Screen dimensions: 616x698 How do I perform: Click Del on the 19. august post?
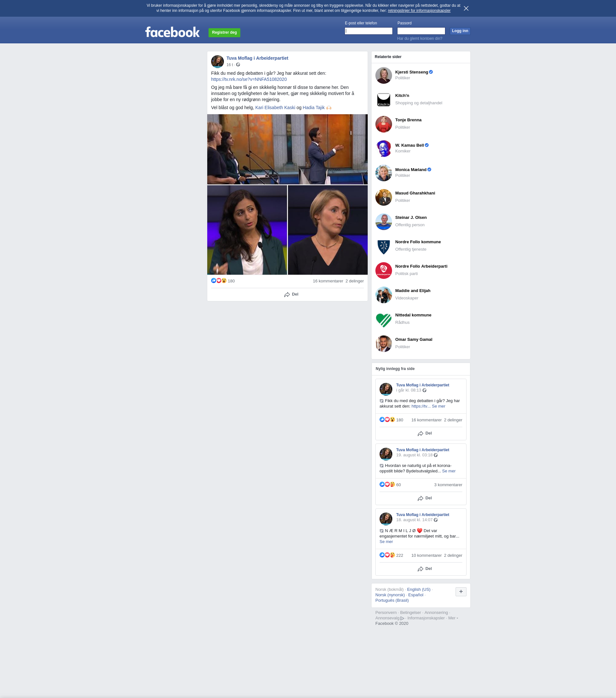click(x=425, y=498)
